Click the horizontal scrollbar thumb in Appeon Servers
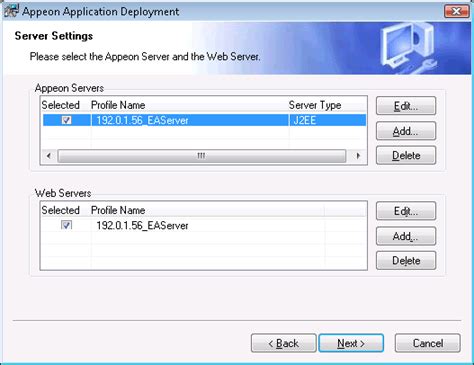The width and height of the screenshot is (474, 365). pyautogui.click(x=201, y=156)
